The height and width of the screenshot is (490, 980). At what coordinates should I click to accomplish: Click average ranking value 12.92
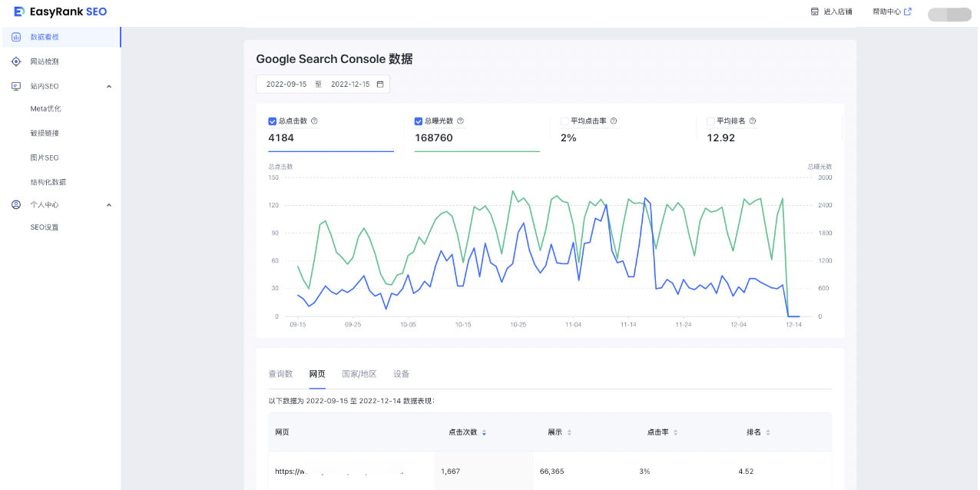tap(721, 138)
